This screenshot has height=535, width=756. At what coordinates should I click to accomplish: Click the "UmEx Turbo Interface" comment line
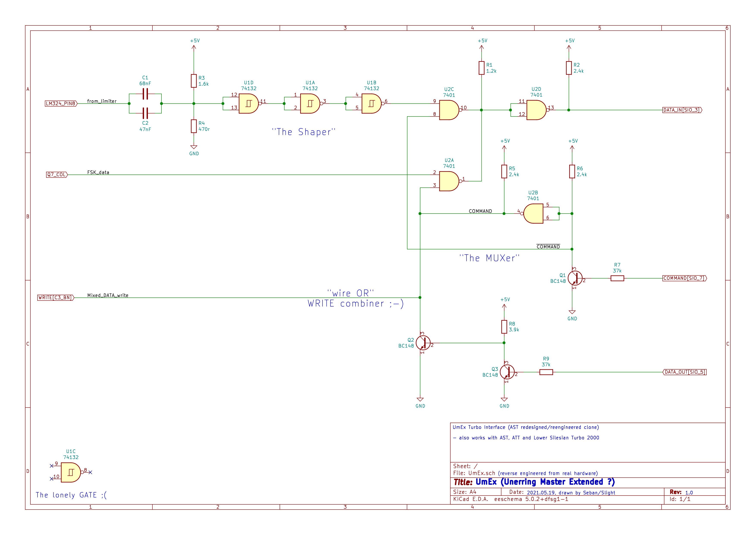[x=526, y=427]
